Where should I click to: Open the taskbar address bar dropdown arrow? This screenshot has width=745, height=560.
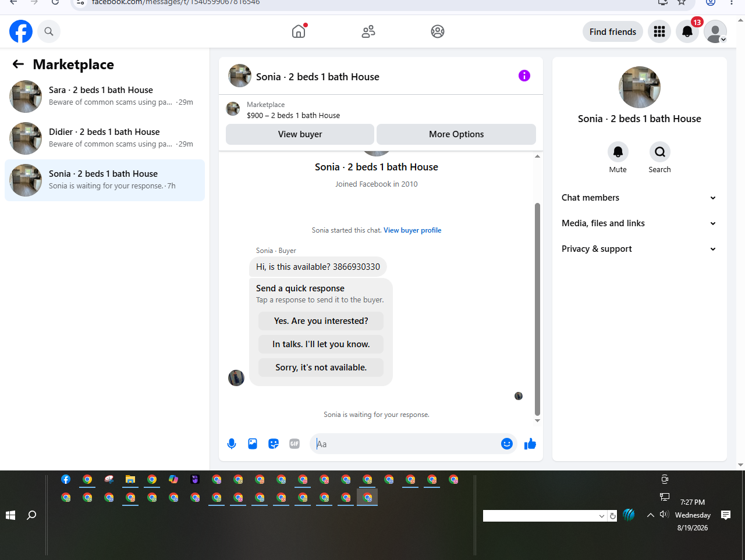click(602, 516)
